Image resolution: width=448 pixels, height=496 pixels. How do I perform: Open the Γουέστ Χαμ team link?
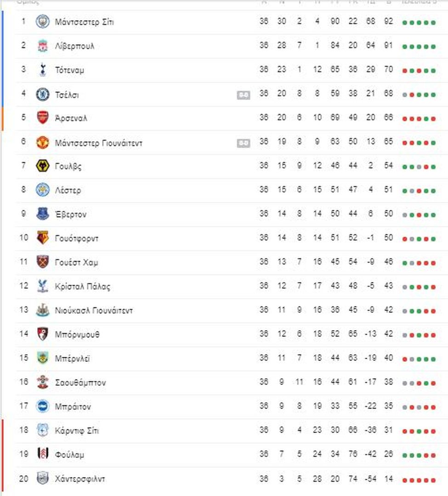[77, 263]
